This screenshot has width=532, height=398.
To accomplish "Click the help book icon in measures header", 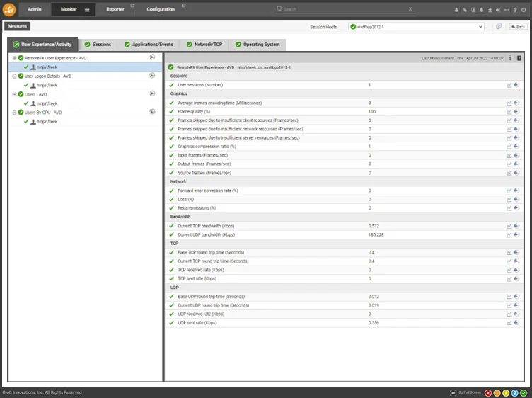I will click(x=519, y=58).
